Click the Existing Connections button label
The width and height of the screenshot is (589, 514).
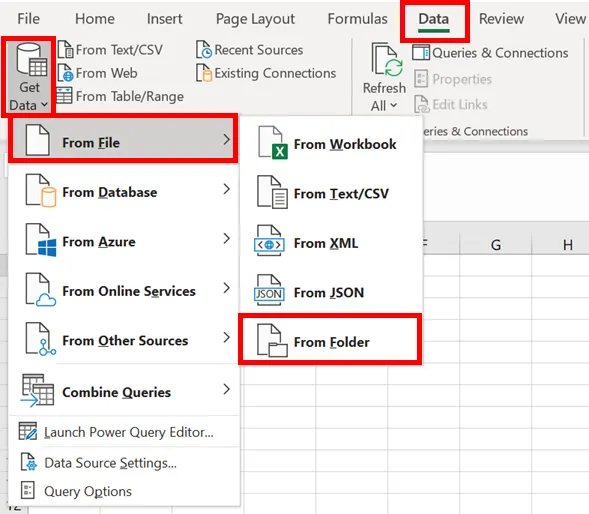[275, 73]
